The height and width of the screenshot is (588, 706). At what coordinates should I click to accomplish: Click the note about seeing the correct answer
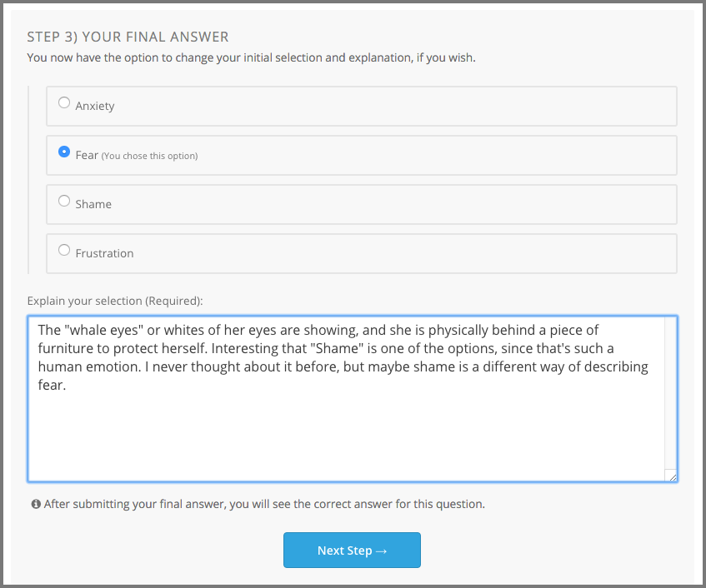(264, 504)
